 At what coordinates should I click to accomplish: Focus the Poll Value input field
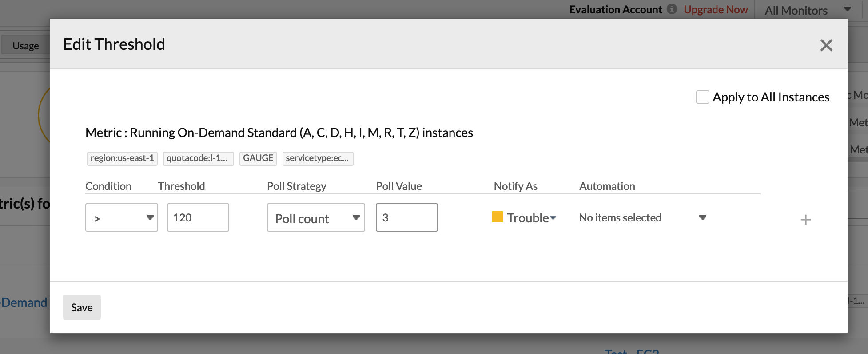click(x=406, y=217)
